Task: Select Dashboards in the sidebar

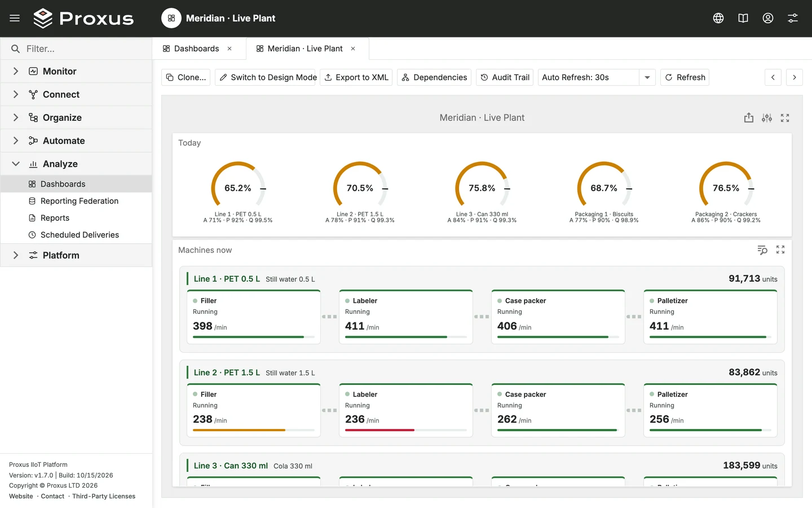Action: (x=76, y=184)
